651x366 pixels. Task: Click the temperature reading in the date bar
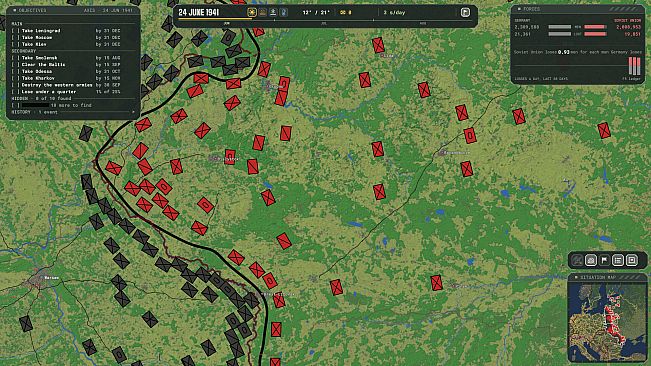(x=316, y=12)
